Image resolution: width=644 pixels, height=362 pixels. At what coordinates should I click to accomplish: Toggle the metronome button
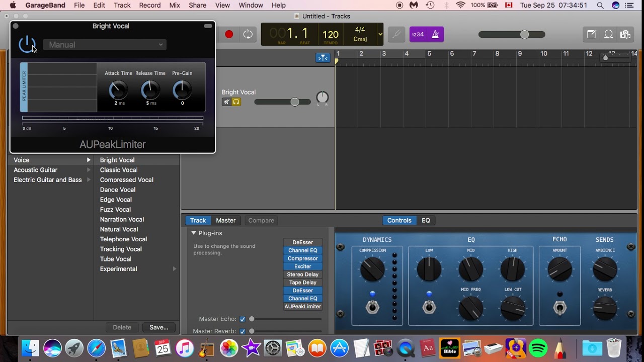435,34
